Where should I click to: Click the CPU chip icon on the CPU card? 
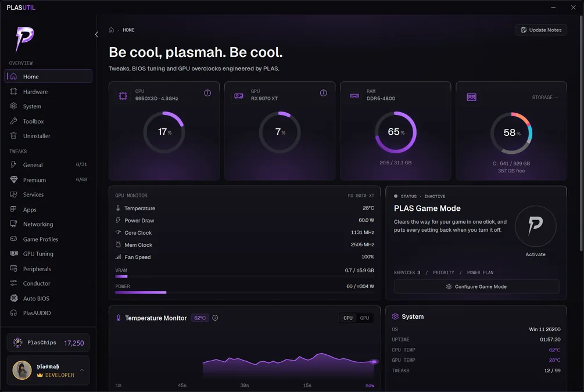click(x=123, y=96)
